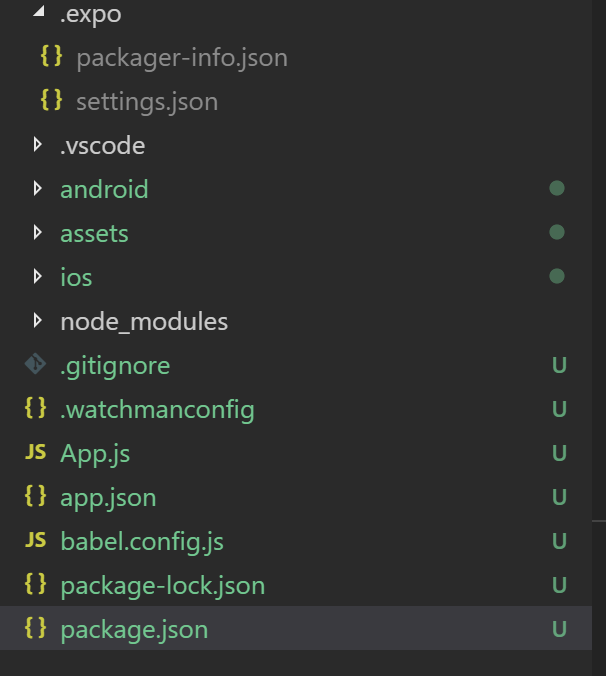Screen dimensions: 606x676
Task: Click the green status dot for android
Action: (557, 188)
